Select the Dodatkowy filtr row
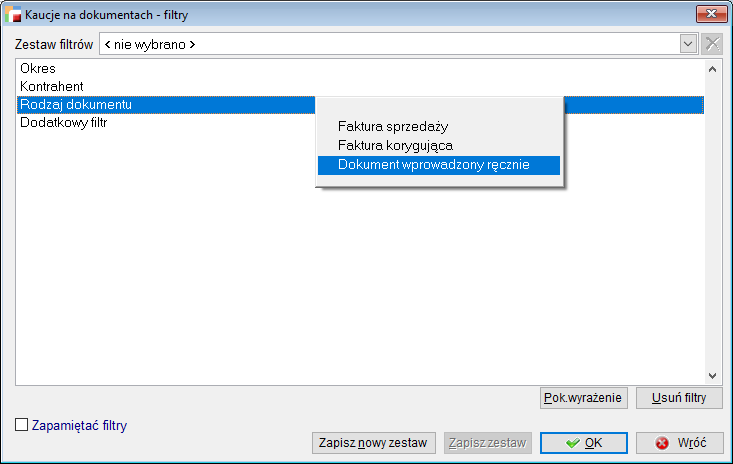 coord(64,123)
